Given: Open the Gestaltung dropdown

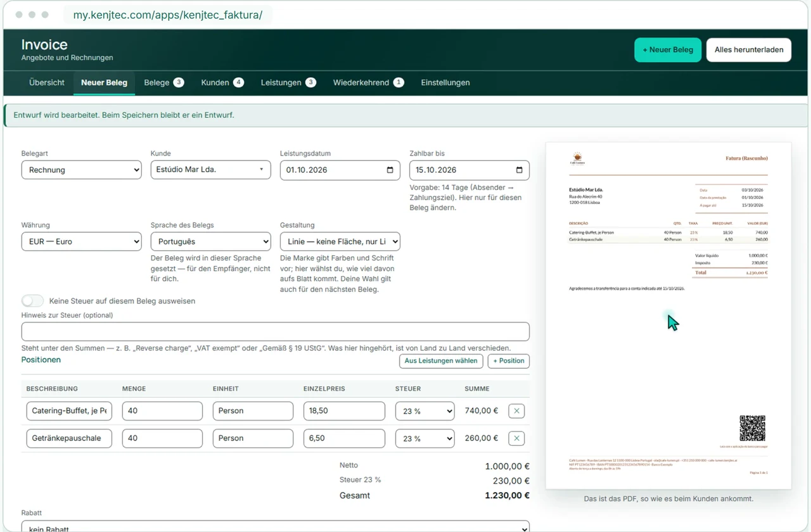Looking at the screenshot, I should [x=340, y=241].
